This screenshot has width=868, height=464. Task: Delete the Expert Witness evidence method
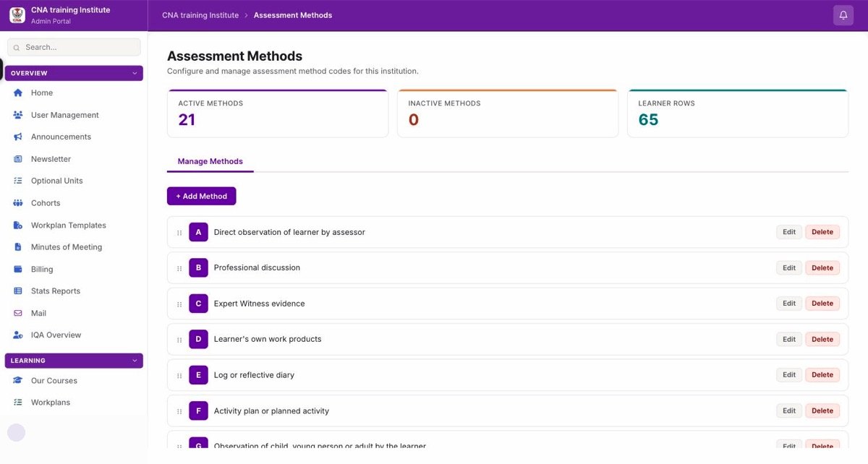click(x=822, y=304)
